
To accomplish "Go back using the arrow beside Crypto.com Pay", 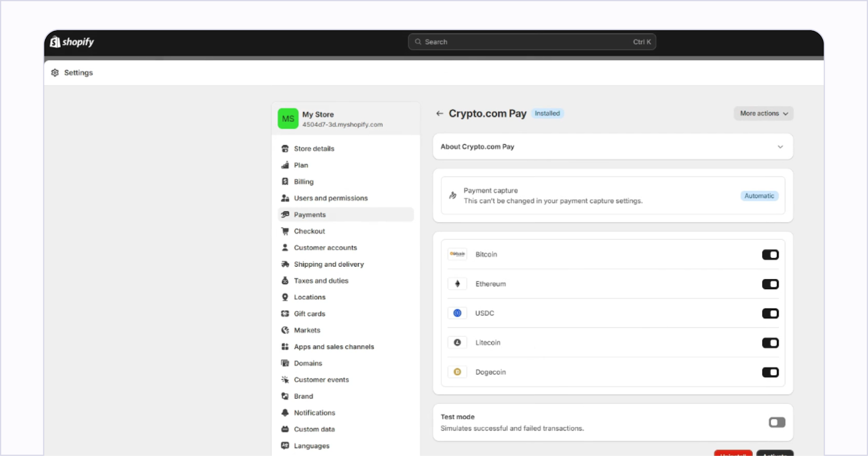I will click(439, 113).
